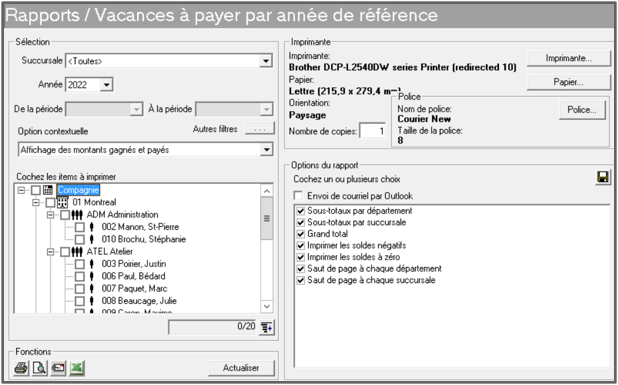Collapse the ADM Administration node
This screenshot has width=618, height=385.
(x=50, y=215)
